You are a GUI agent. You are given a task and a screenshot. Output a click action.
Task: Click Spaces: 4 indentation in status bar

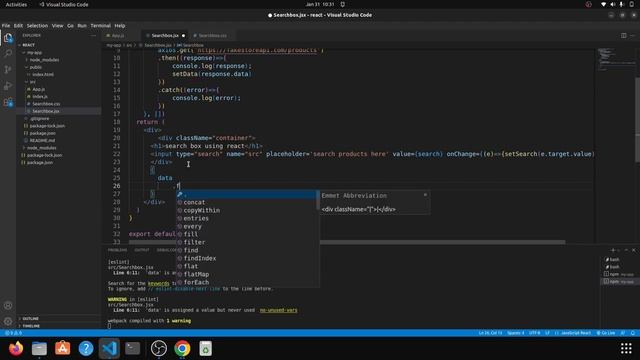pyautogui.click(x=516, y=333)
